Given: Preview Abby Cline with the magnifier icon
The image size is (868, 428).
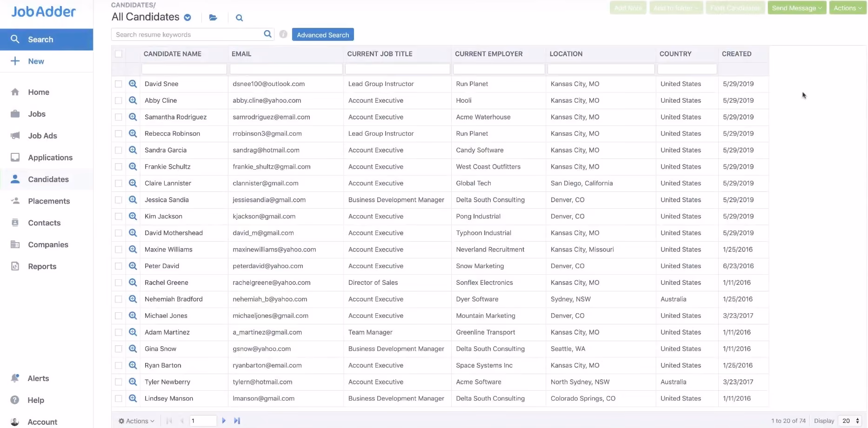Looking at the screenshot, I should click(133, 100).
